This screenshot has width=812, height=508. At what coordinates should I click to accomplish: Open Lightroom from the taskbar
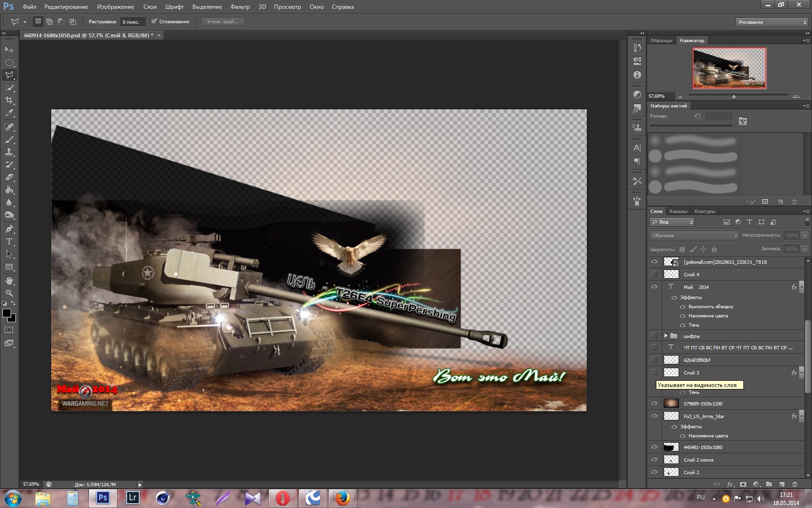[x=132, y=498]
